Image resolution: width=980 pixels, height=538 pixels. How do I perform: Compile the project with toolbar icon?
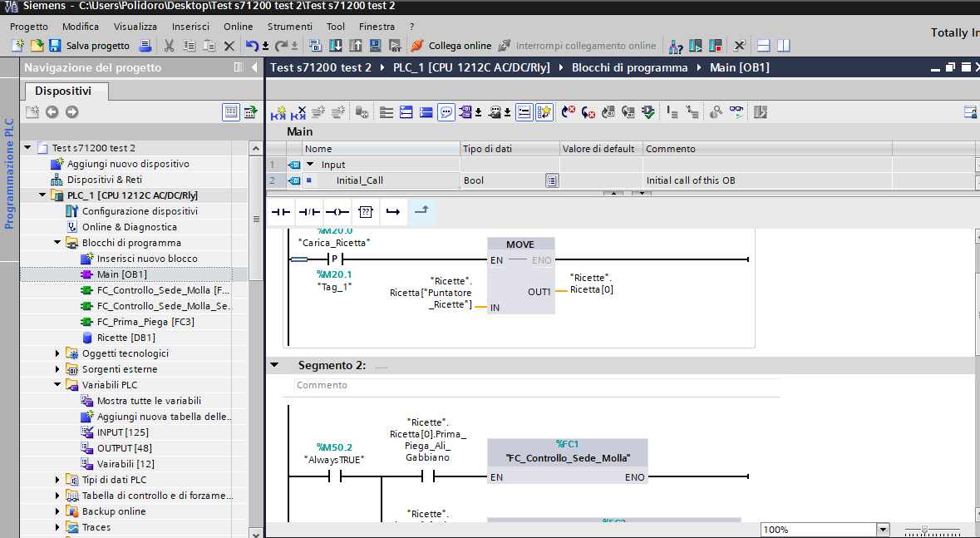click(316, 45)
